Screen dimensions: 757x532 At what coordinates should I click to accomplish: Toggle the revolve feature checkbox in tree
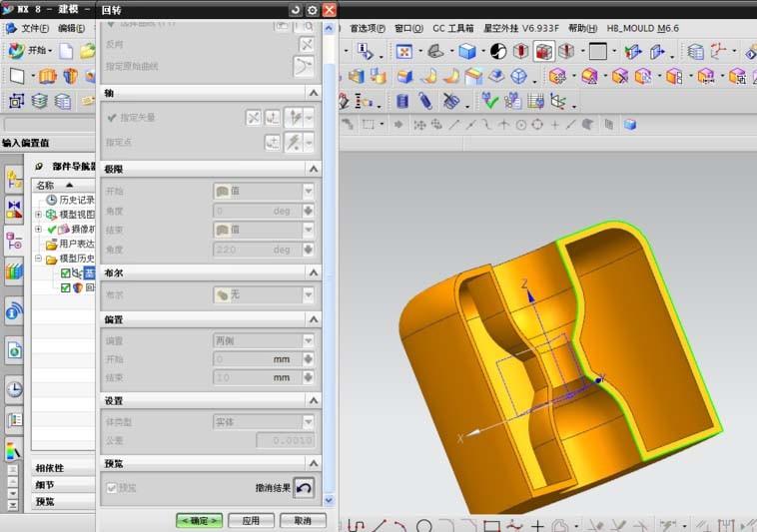click(66, 287)
